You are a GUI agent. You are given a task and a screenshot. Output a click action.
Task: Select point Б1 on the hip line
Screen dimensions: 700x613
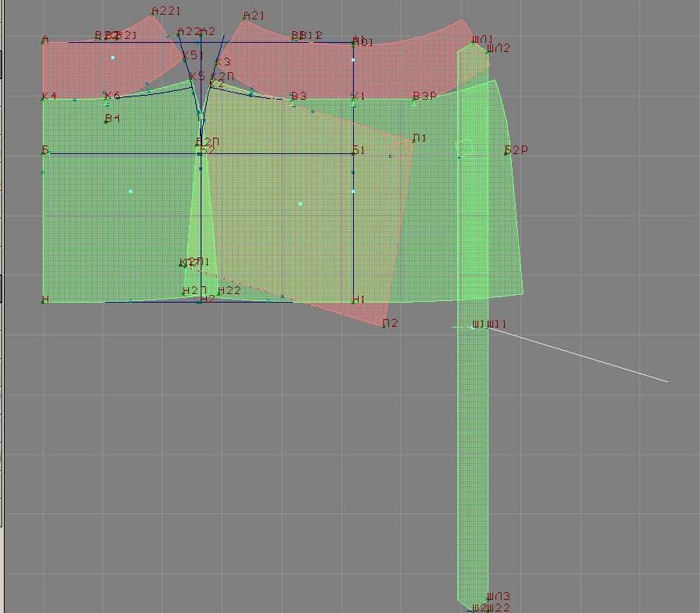point(353,152)
